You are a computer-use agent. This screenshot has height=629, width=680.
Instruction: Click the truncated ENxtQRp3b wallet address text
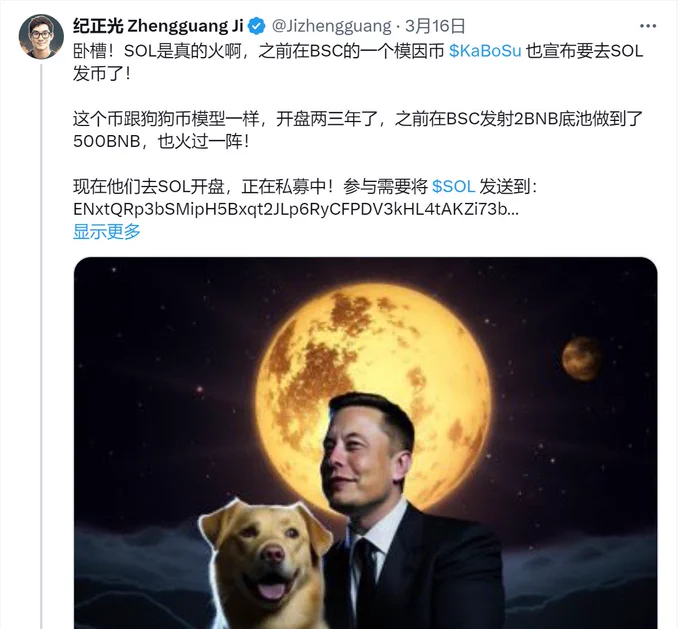click(296, 209)
